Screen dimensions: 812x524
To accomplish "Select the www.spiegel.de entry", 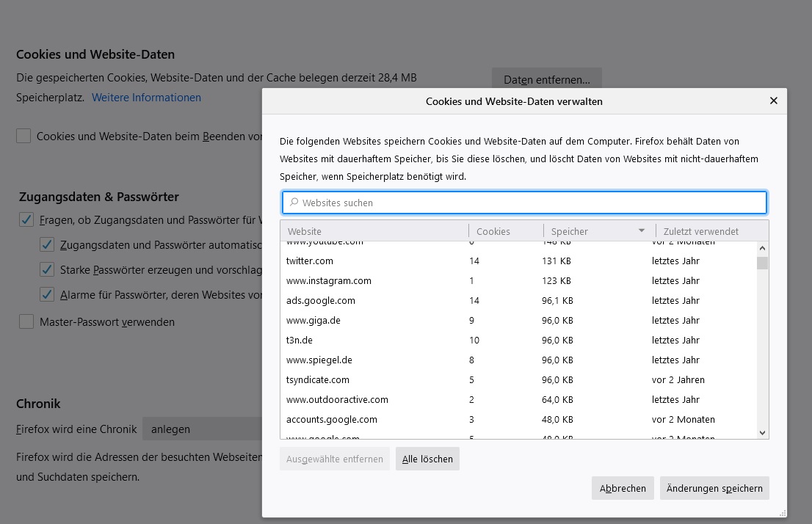I will click(319, 360).
